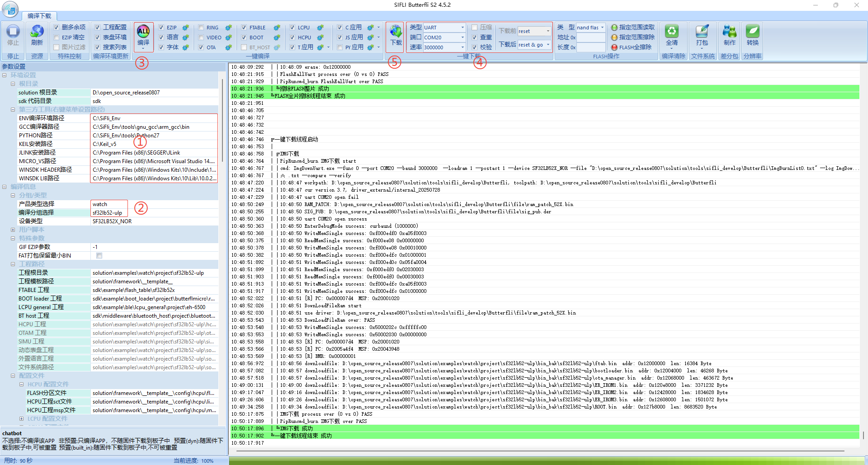Click the KEIL安装路径 row
This screenshot has height=465, width=868.
(117, 144)
